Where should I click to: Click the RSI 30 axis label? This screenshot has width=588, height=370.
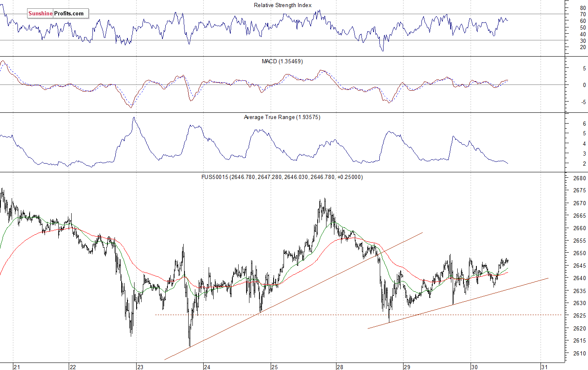[583, 41]
